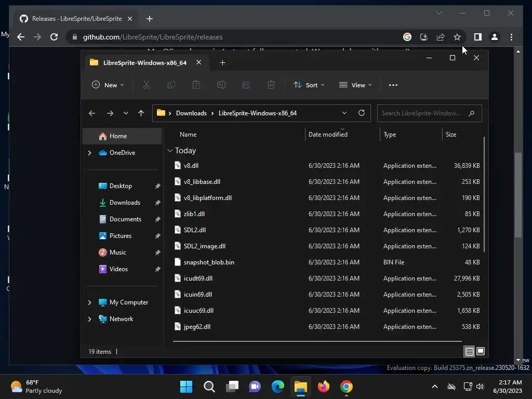Open the New dropdown in Explorer
The image size is (532, 399).
108,85
